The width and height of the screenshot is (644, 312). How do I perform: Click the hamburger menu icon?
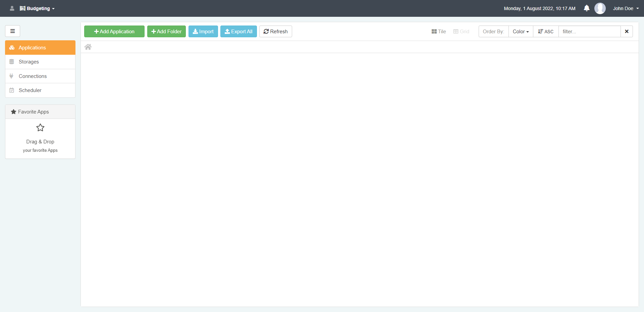click(x=12, y=31)
